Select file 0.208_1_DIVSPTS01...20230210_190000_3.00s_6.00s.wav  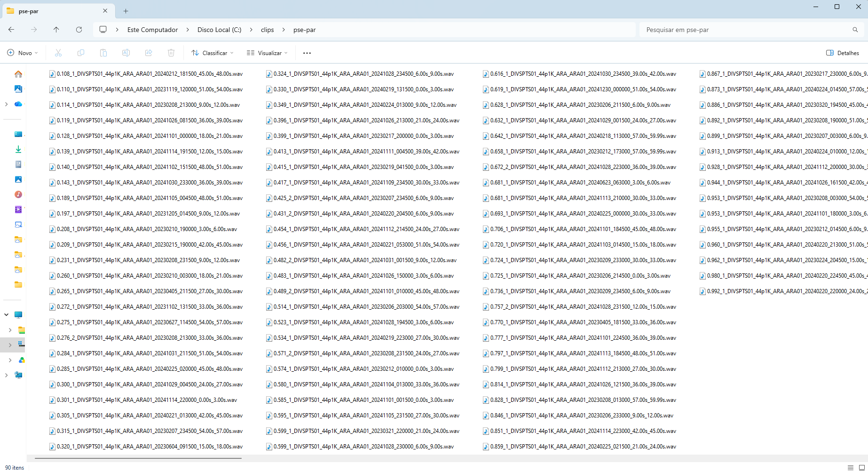pyautogui.click(x=143, y=229)
